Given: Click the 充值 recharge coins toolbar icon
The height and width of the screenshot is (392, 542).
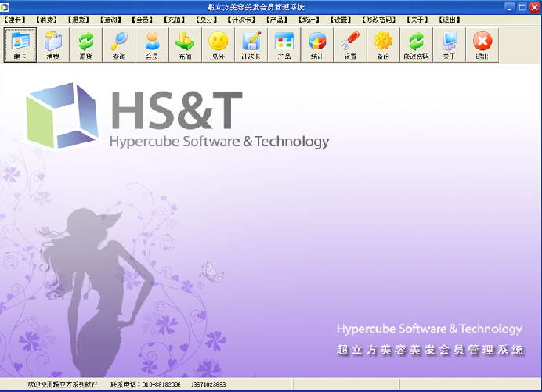Looking at the screenshot, I should click(185, 45).
